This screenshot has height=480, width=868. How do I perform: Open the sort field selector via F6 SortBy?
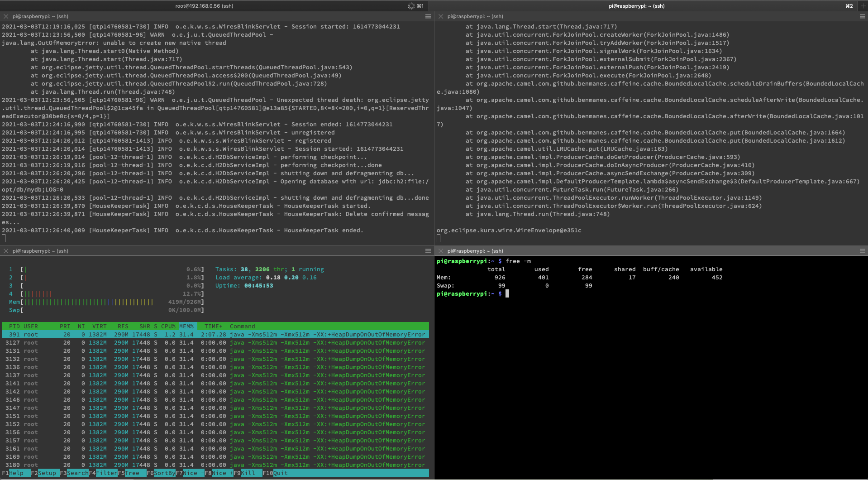(161, 473)
